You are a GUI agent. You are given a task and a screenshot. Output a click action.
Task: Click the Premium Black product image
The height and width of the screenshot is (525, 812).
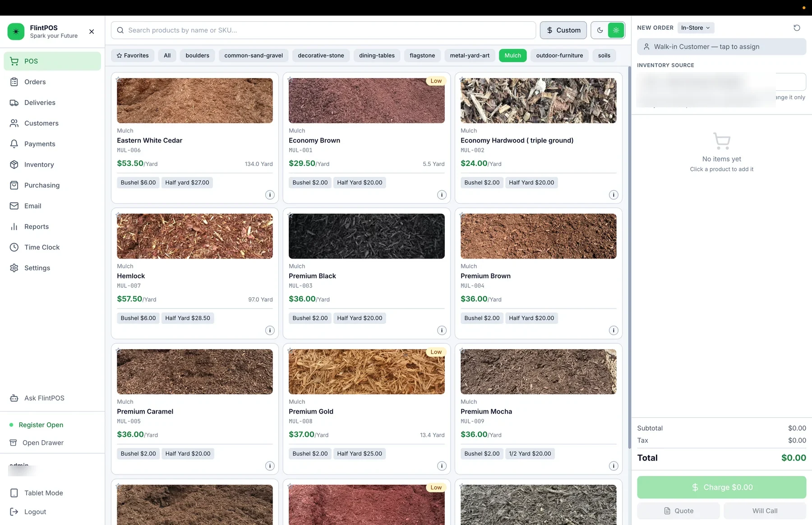(367, 236)
